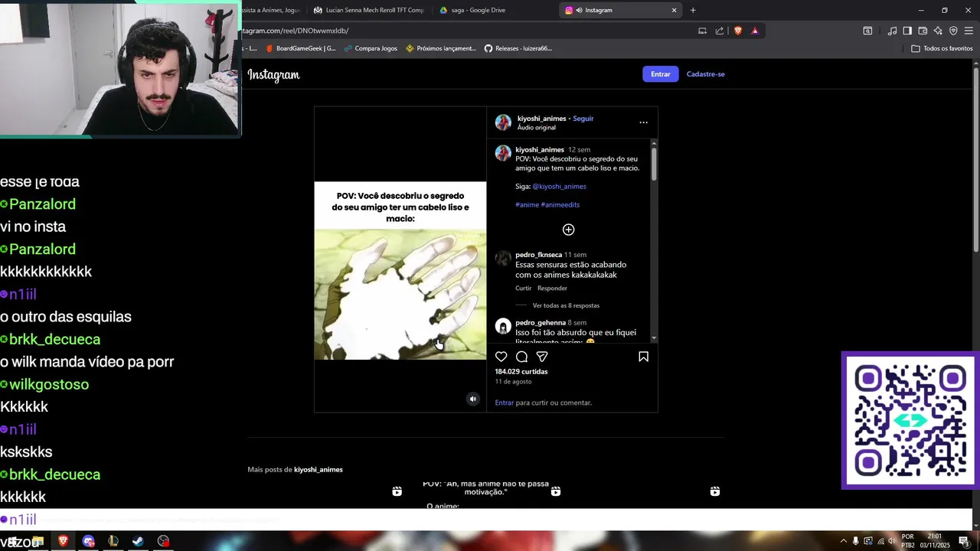Switch to the Lucian Senna Mech Reroll TFT tab
980x551 pixels.
(x=369, y=10)
